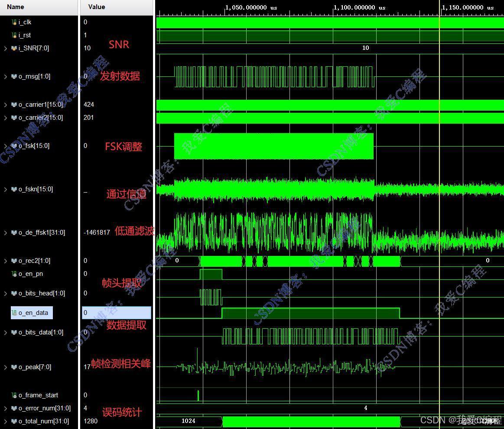
Task: Click the o_peak bus icon
Action: point(14,367)
